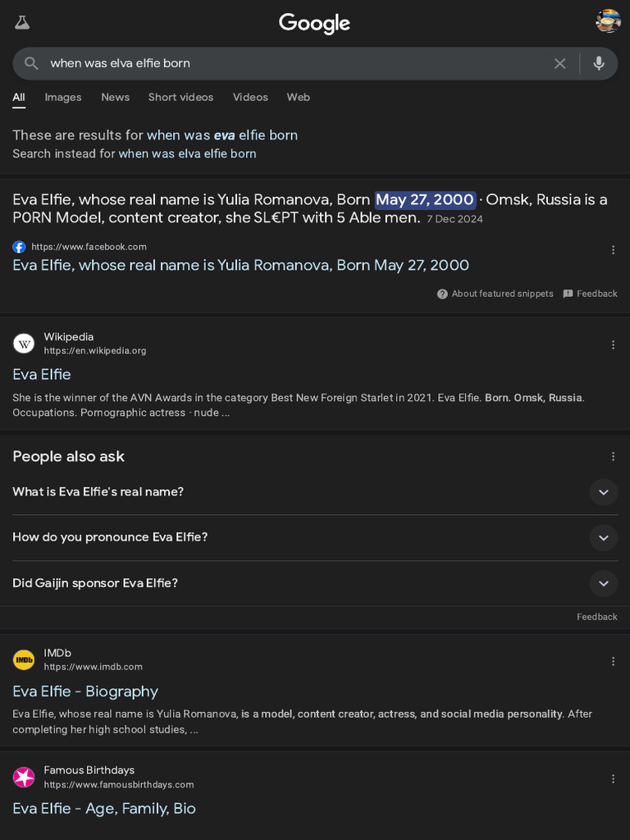
Task: Expand the "Did Gaijin sponsor Eva Elfie?" question
Action: coord(603,583)
